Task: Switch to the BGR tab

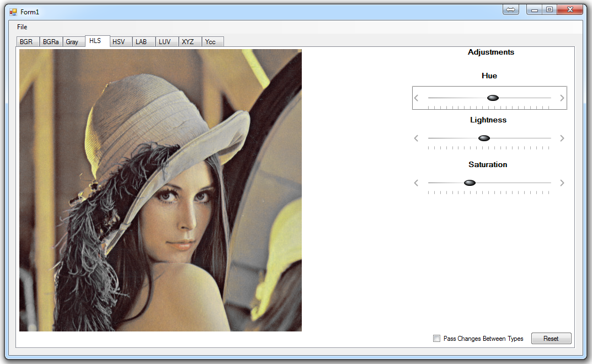Action: [x=28, y=41]
